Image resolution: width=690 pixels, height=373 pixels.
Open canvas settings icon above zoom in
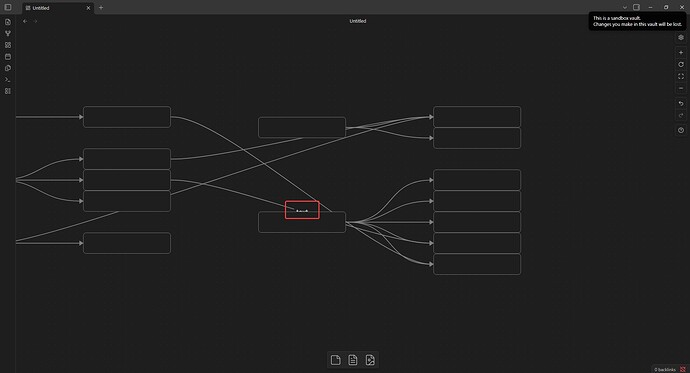(681, 37)
